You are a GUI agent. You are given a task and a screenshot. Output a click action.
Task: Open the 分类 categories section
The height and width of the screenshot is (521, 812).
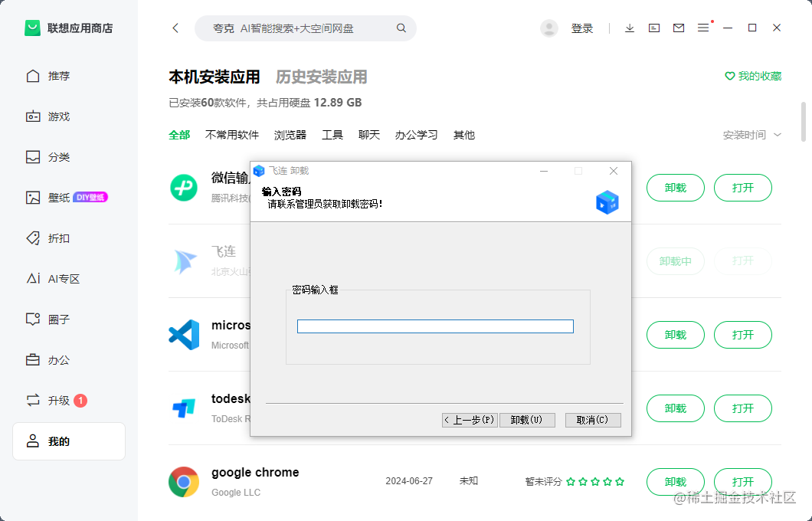coord(48,157)
